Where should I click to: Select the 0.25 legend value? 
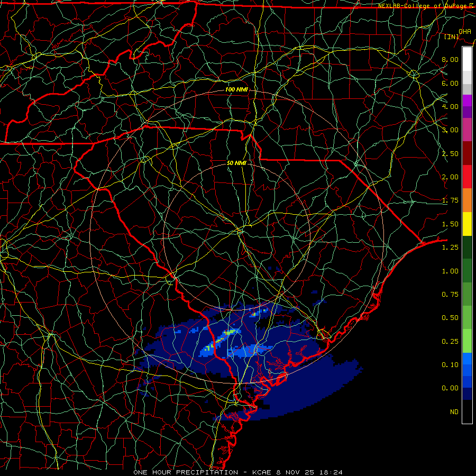[x=450, y=342]
